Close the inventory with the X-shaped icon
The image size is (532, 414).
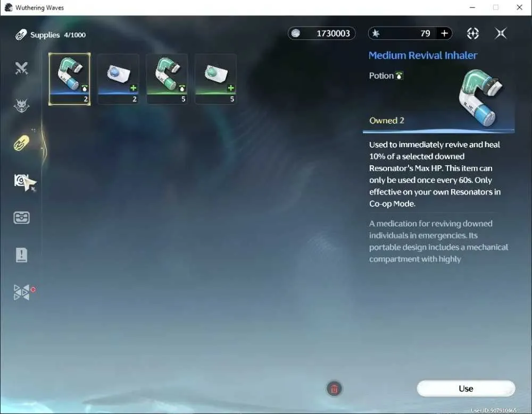click(x=501, y=33)
